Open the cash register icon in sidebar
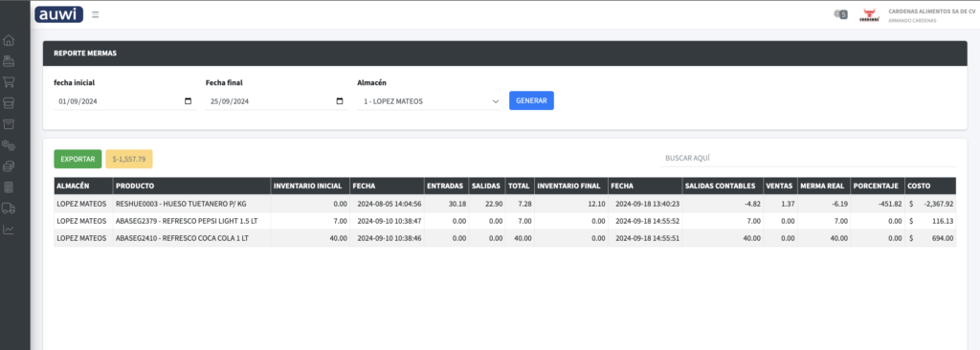 coord(9,61)
